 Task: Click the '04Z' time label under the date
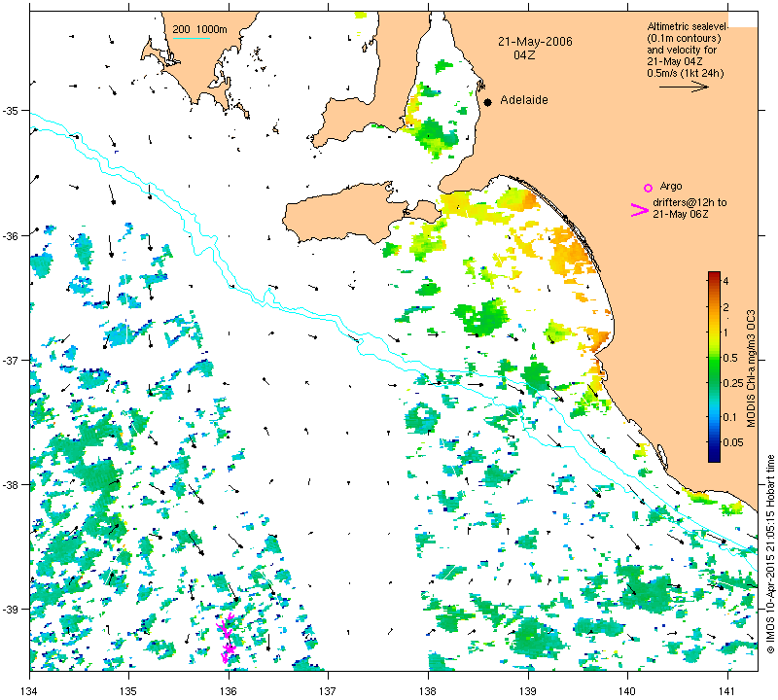point(524,55)
